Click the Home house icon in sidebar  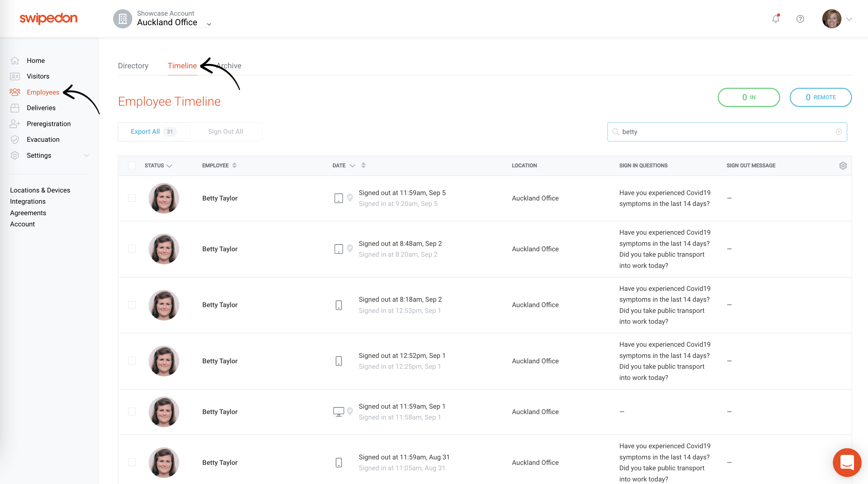pos(15,61)
